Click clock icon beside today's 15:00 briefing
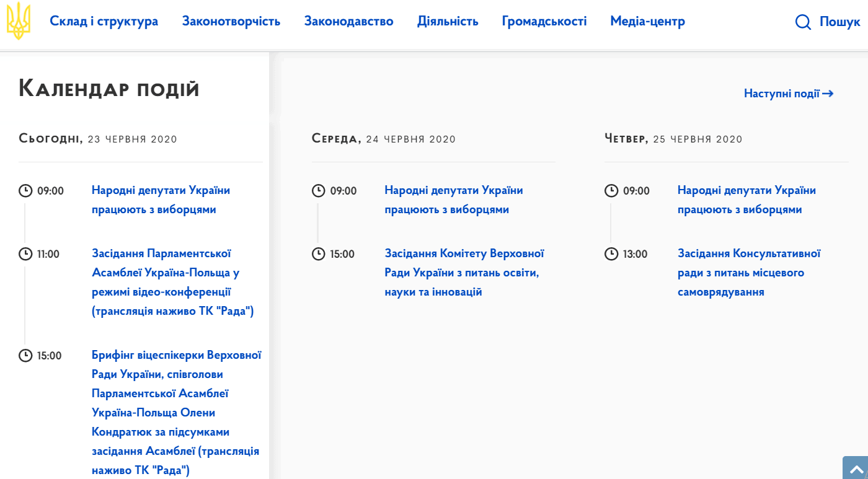The image size is (868, 479). (x=25, y=356)
